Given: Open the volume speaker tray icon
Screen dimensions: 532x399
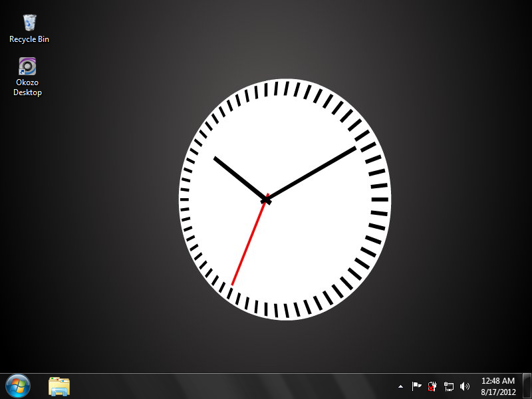Looking at the screenshot, I should [x=464, y=386].
